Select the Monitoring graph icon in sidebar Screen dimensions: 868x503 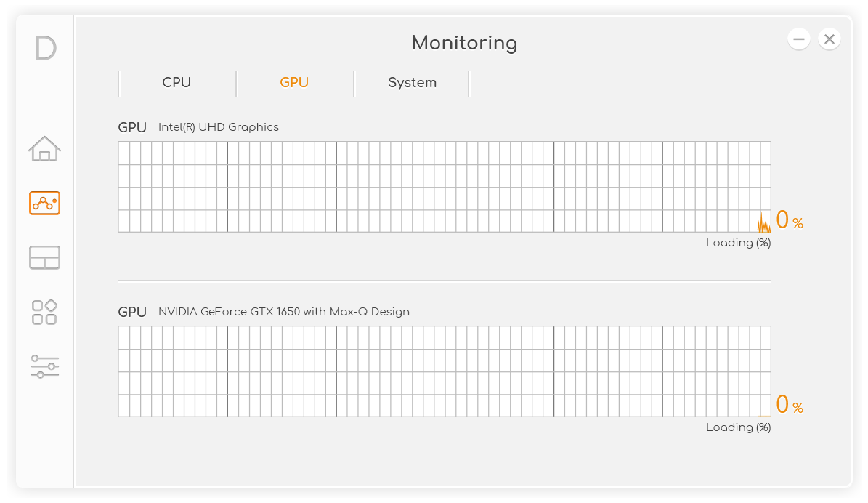(44, 203)
